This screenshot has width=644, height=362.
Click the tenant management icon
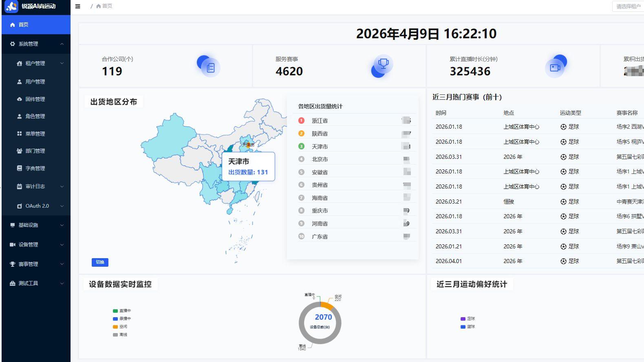pyautogui.click(x=19, y=64)
